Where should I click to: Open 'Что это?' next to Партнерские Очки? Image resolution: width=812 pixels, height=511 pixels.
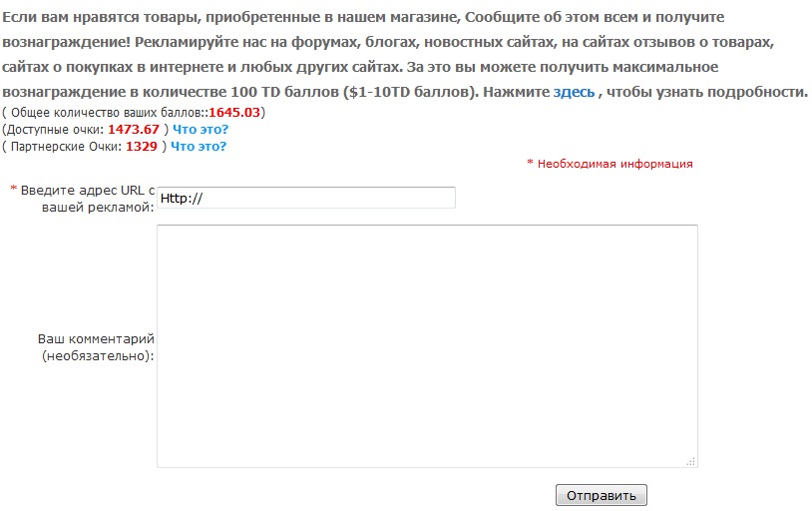199,147
